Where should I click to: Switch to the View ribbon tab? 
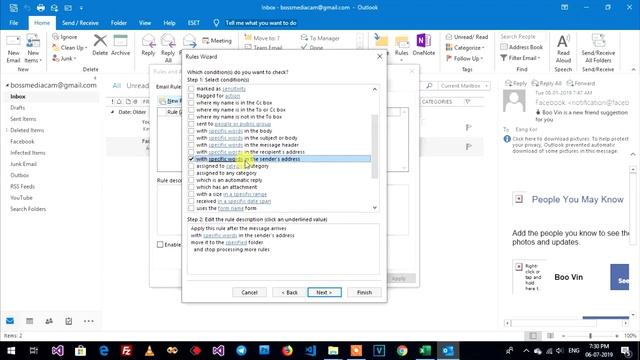[x=145, y=23]
